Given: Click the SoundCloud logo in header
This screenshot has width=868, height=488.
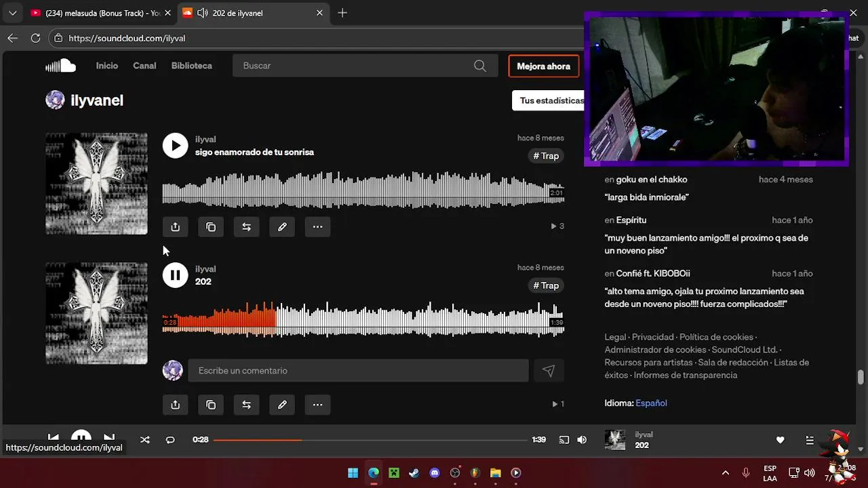Looking at the screenshot, I should click(x=60, y=66).
